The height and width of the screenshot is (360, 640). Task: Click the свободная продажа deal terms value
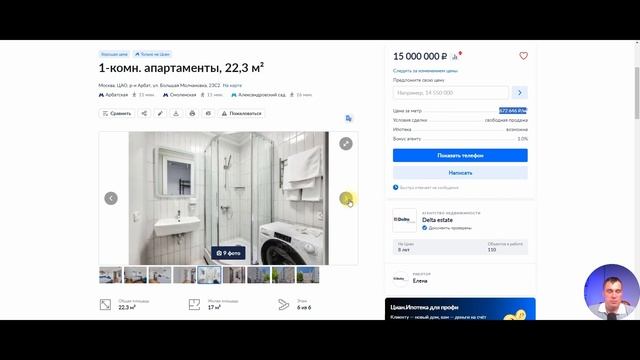click(506, 120)
